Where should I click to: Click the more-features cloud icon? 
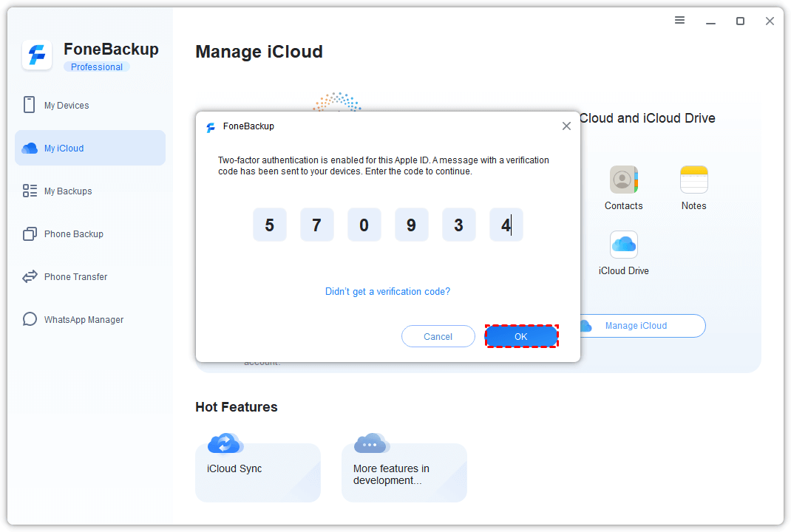(x=372, y=444)
